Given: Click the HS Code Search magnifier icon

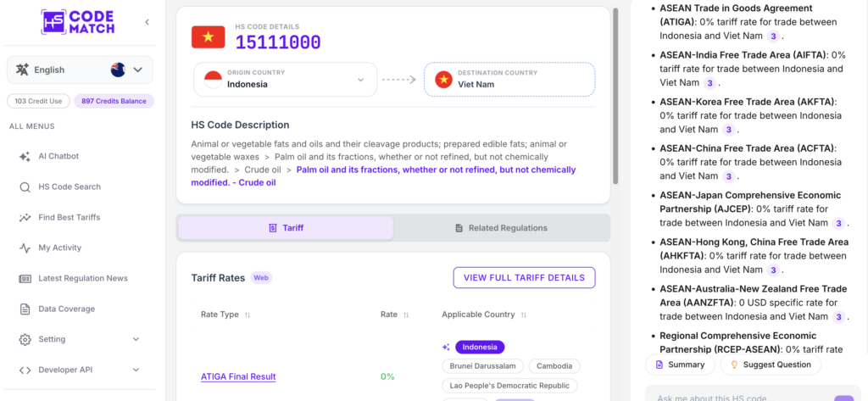Looking at the screenshot, I should 25,187.
